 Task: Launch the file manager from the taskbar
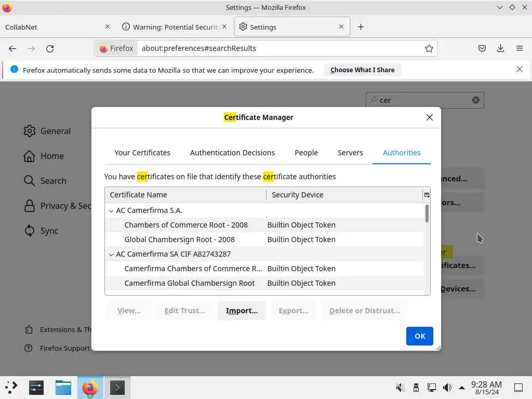63,388
